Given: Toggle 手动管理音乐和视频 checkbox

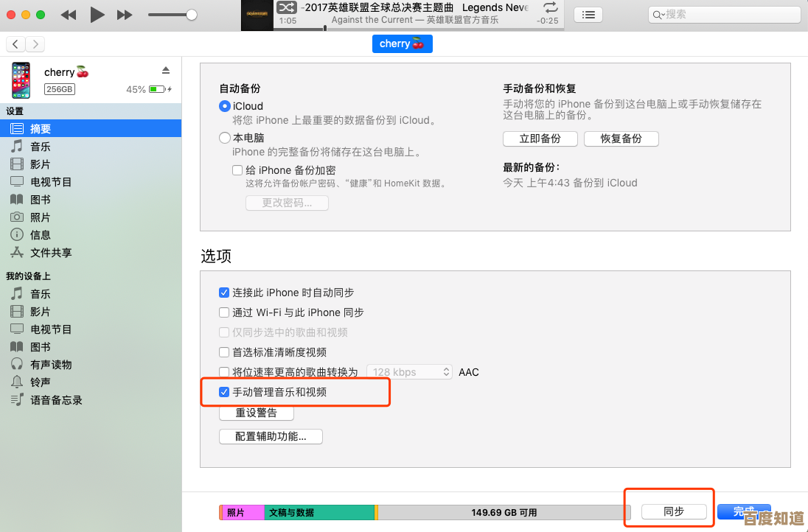Looking at the screenshot, I should click(224, 392).
